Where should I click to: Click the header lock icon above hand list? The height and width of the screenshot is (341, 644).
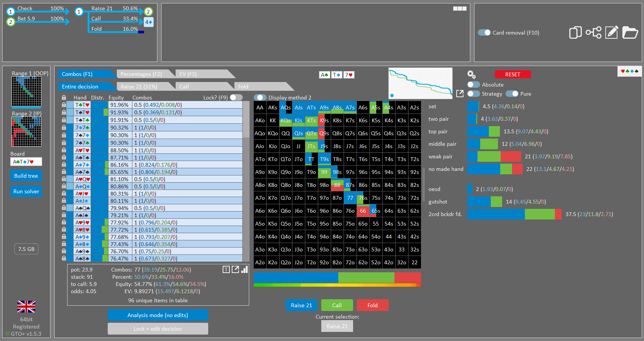(64, 98)
